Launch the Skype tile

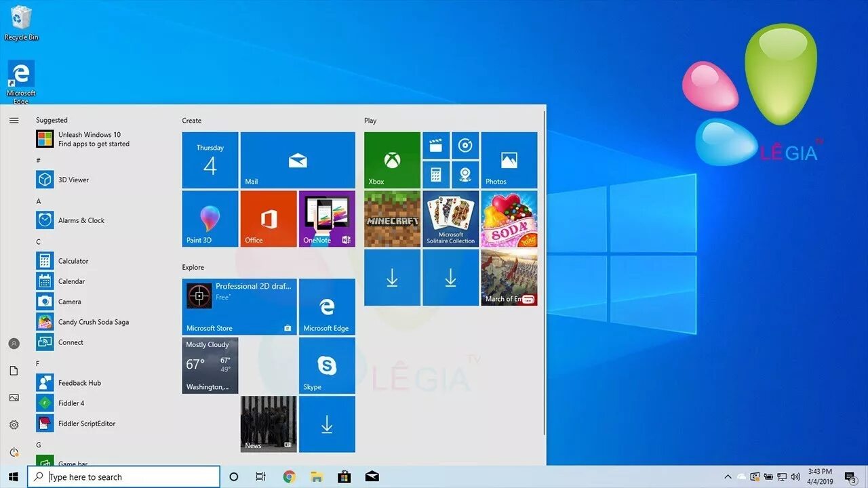327,365
